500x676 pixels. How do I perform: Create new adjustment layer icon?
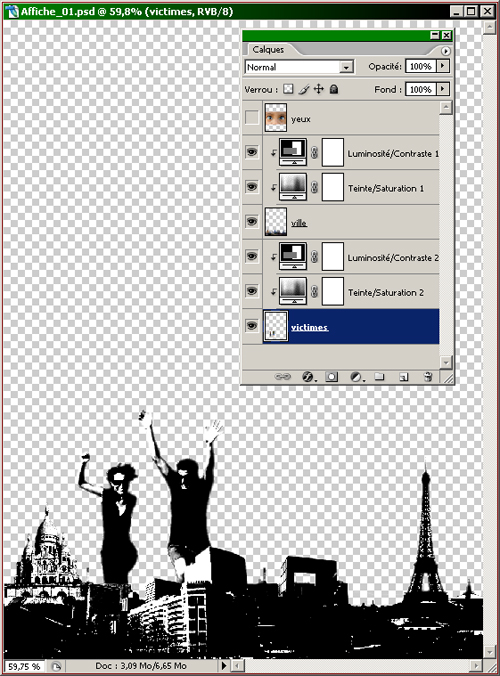click(356, 376)
